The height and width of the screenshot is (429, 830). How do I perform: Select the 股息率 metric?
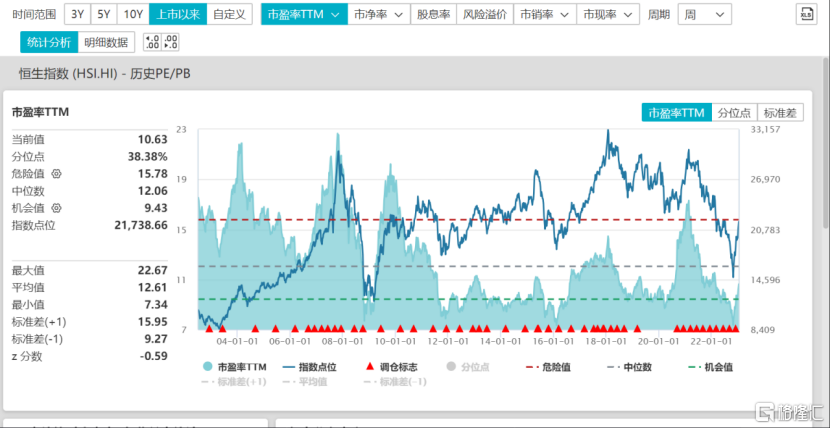[433, 14]
